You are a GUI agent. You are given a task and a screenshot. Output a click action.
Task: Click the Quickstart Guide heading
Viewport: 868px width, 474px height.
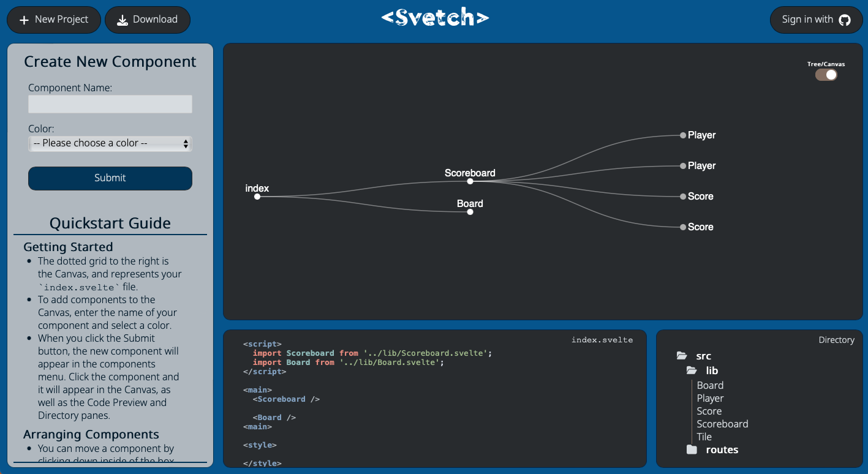click(x=110, y=223)
